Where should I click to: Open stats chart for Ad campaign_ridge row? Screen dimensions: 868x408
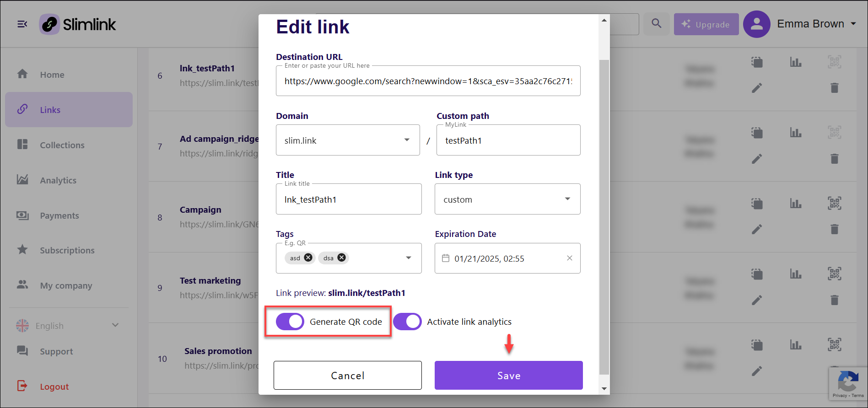(x=796, y=133)
